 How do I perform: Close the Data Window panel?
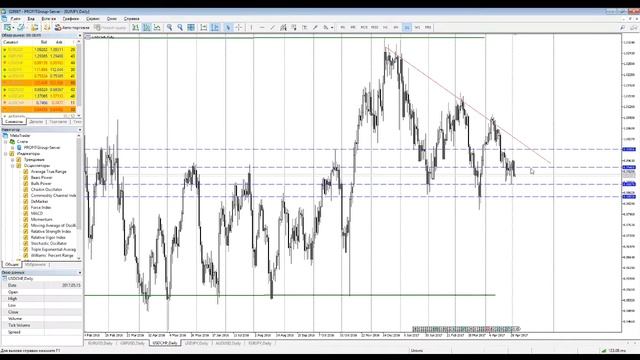80,272
